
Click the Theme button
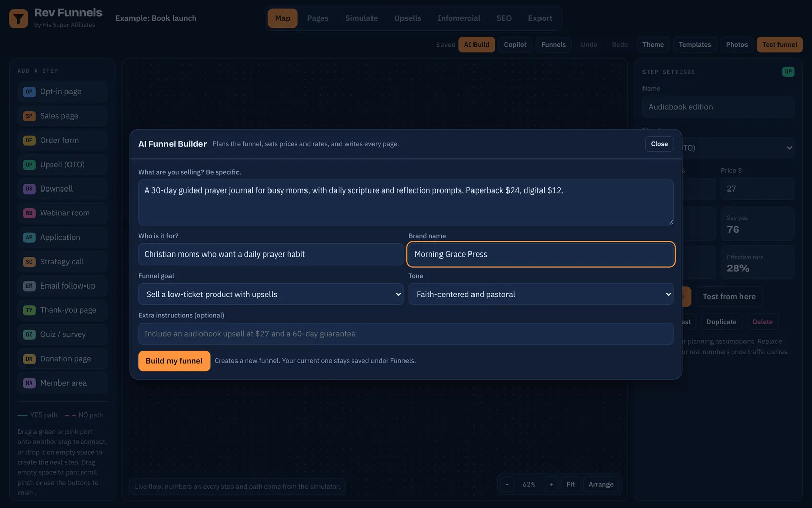653,45
